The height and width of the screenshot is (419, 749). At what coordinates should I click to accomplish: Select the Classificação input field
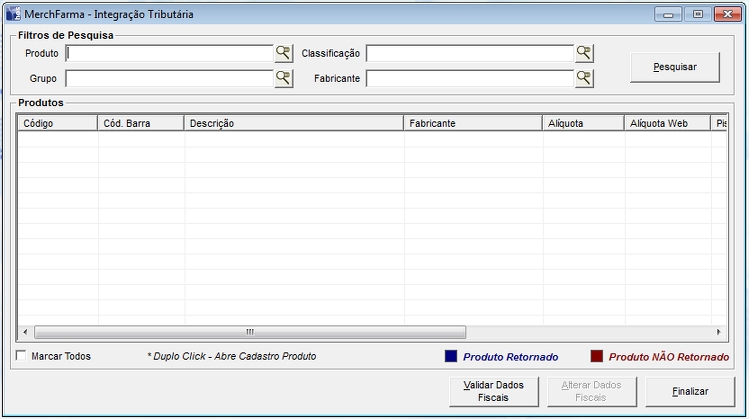[469, 53]
